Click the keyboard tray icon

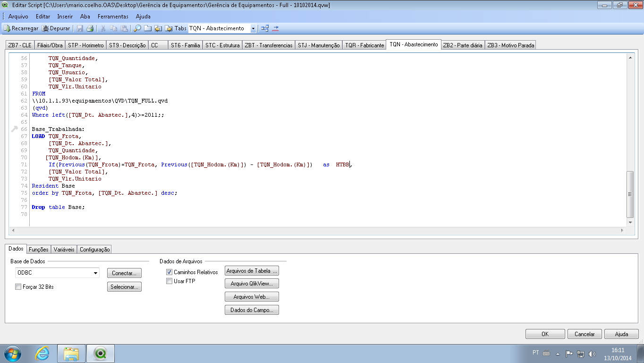pyautogui.click(x=546, y=354)
